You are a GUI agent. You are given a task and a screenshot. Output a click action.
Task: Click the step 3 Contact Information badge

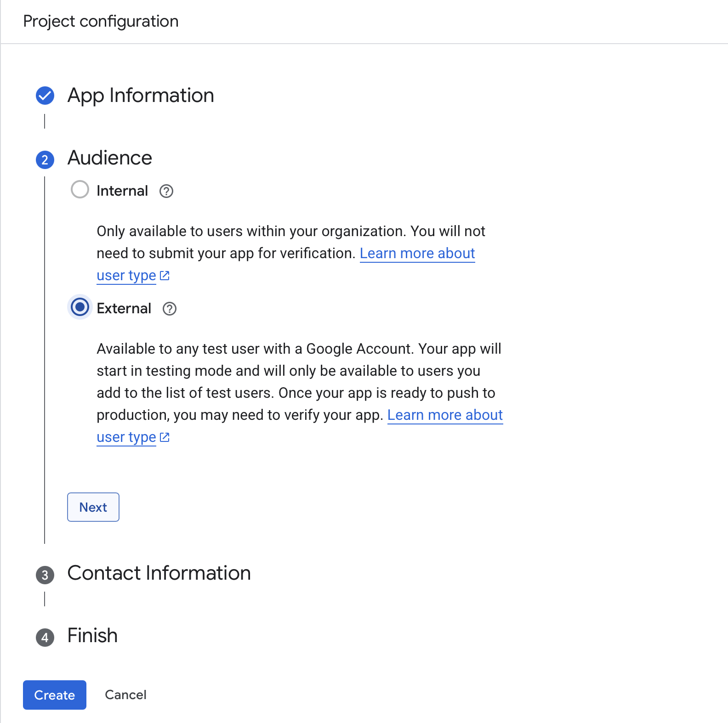pos(45,575)
